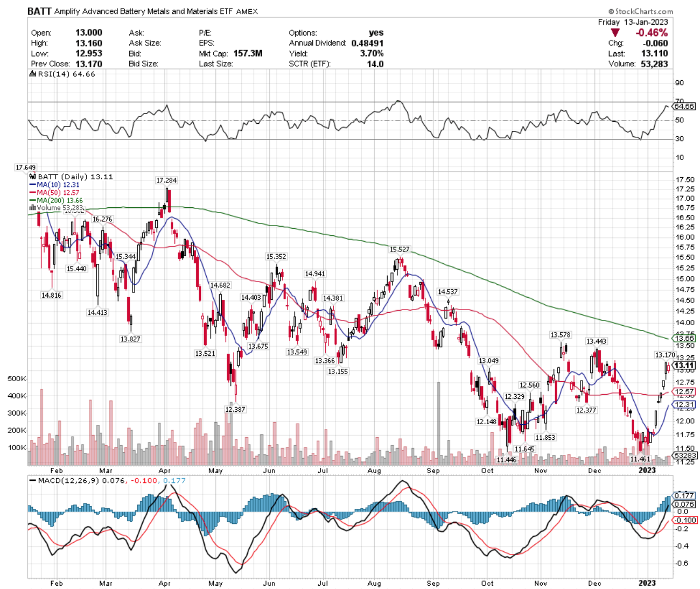This screenshot has height=589, width=700.
Task: Click the Volume value 53,283 in the header
Action: click(653, 64)
